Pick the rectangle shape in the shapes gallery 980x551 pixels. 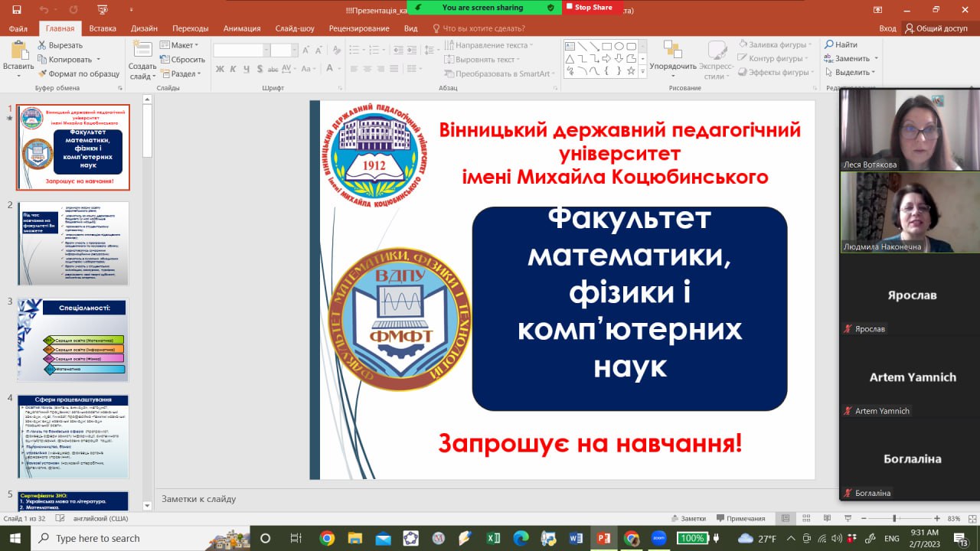tap(606, 46)
